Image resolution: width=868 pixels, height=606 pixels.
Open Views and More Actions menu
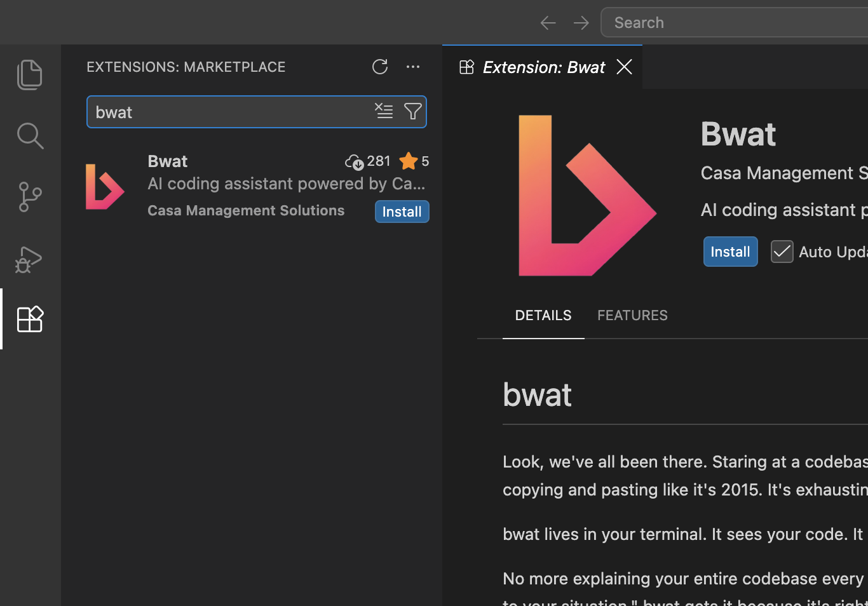(x=413, y=67)
